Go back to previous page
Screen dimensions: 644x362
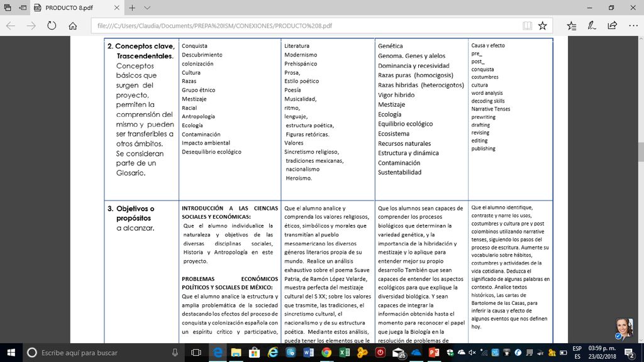point(11,25)
